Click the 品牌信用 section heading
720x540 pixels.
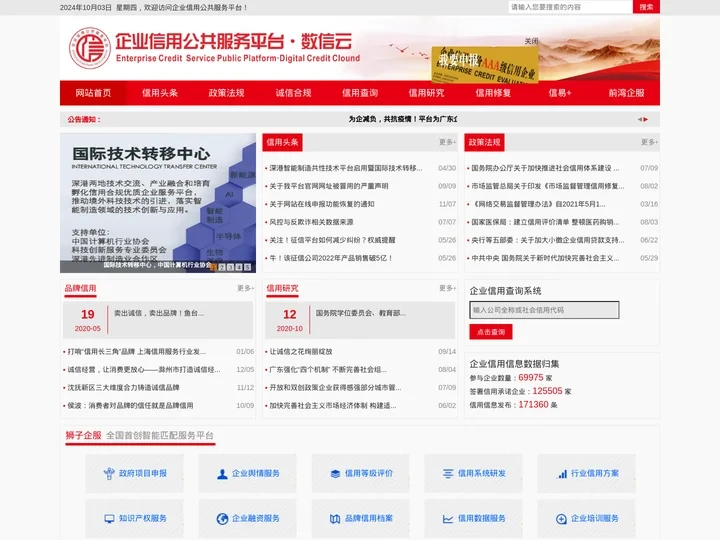click(x=80, y=288)
